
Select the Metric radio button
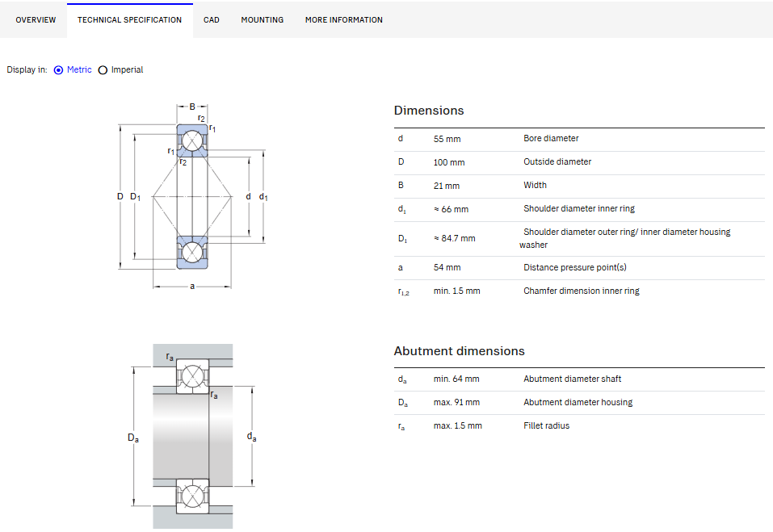coord(59,70)
